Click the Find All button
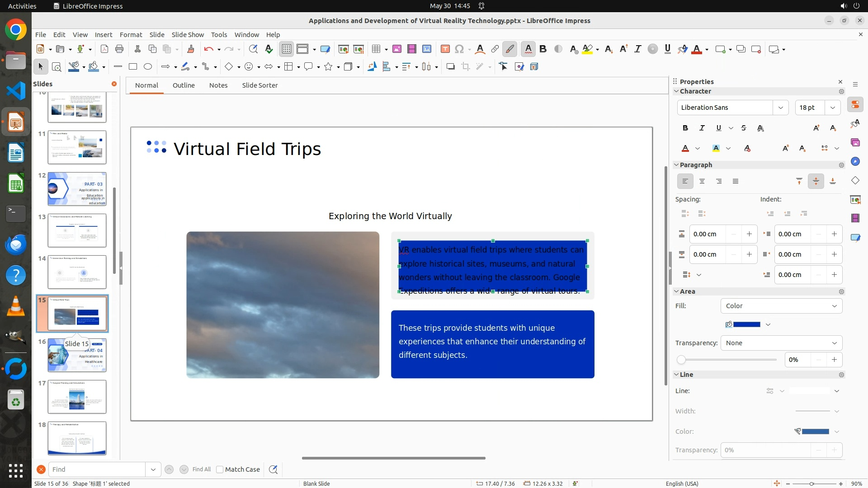This screenshot has height=488, width=868. 201,469
